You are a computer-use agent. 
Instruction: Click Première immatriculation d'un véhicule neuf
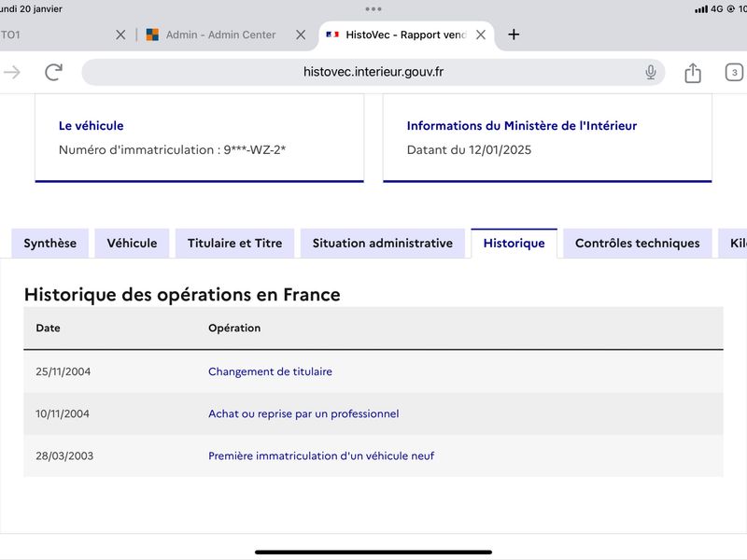(x=321, y=455)
